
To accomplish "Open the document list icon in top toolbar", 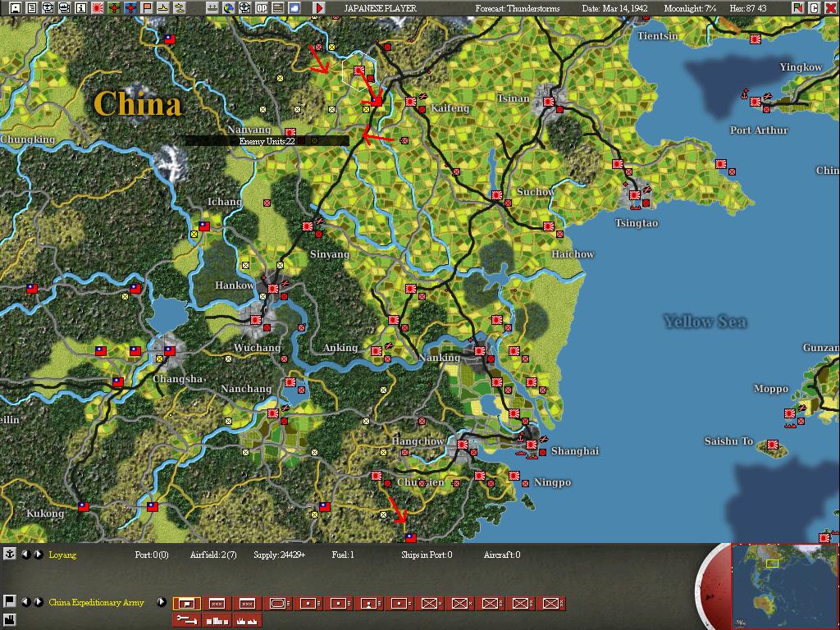I will point(32,8).
